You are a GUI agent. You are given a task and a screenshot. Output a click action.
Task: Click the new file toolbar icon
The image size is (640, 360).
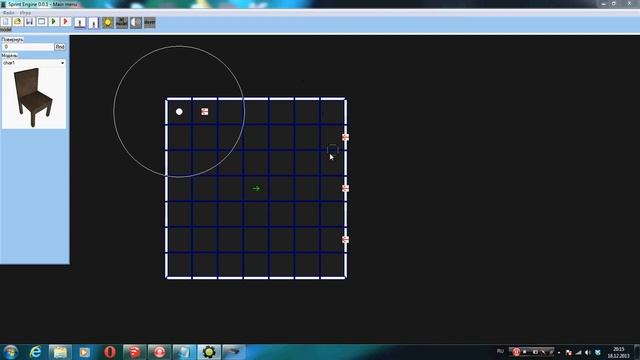click(x=6, y=22)
